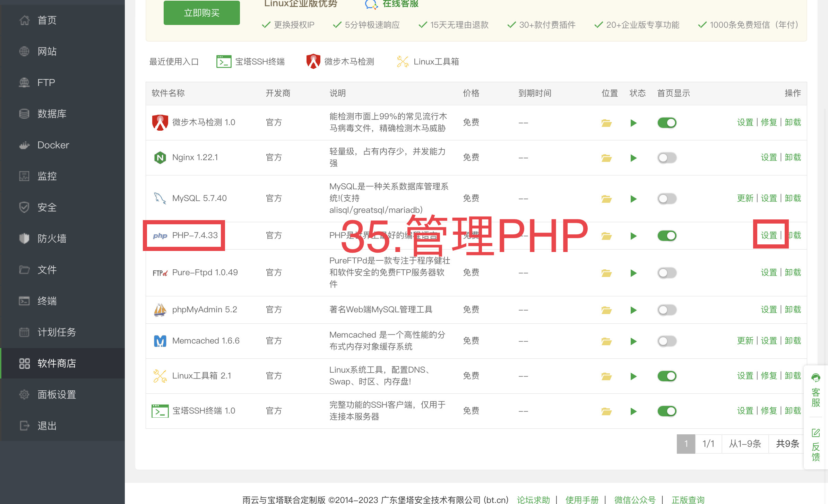Open Docker sidebar section
This screenshot has width=828, height=504.
(62, 145)
